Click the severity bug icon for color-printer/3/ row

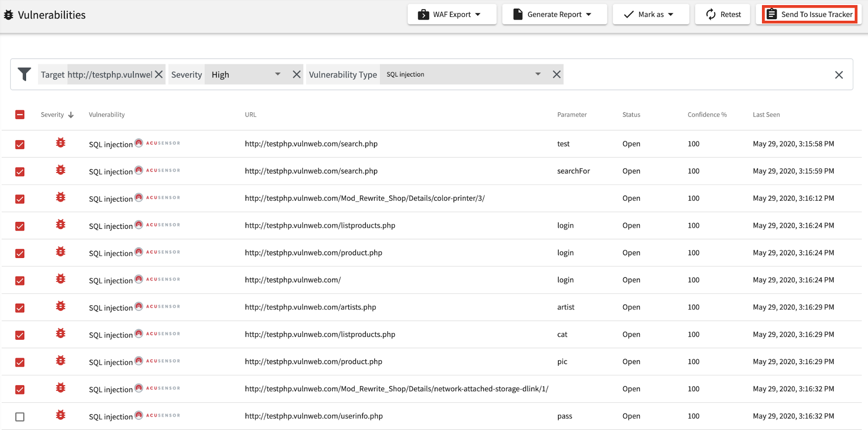61,197
